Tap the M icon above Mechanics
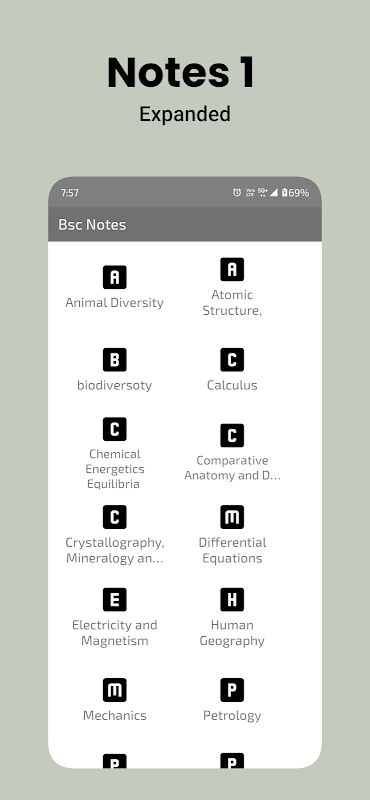Viewport: 370px width, 800px height. click(114, 690)
